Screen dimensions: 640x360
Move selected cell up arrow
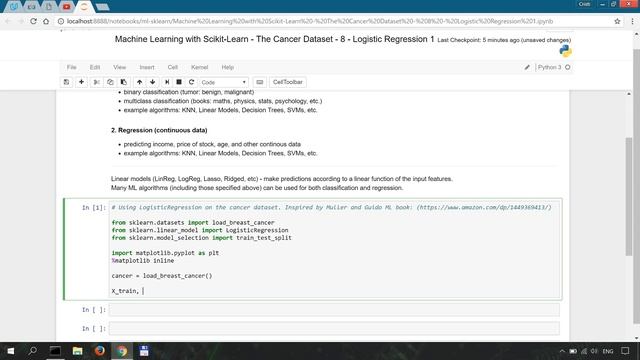(x=140, y=82)
